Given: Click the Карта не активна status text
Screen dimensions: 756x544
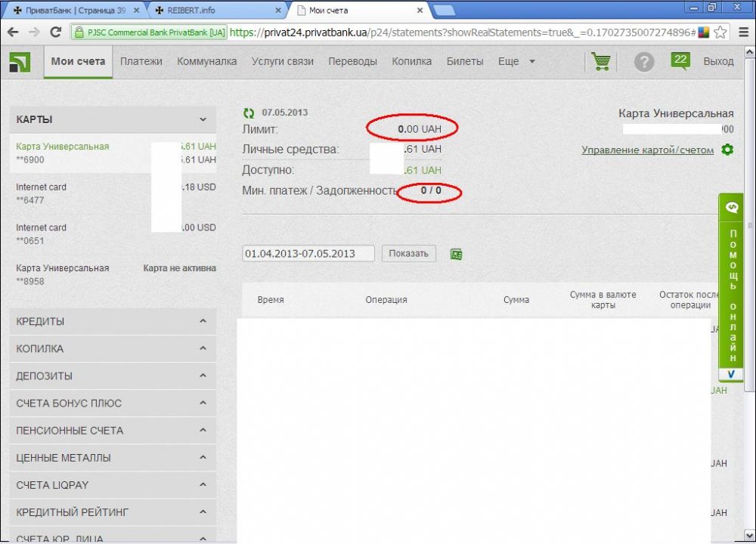Looking at the screenshot, I should (x=179, y=268).
